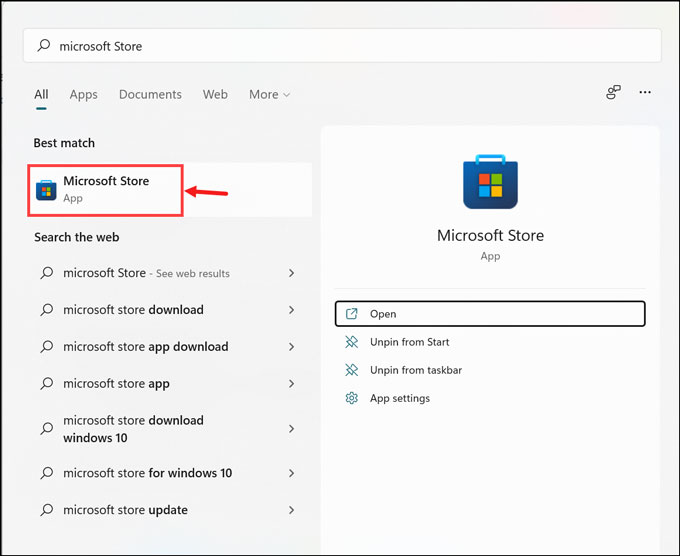Viewport: 680px width, 556px height.
Task: Click magnifier beside 'microsoft store app'
Action: click(x=46, y=383)
